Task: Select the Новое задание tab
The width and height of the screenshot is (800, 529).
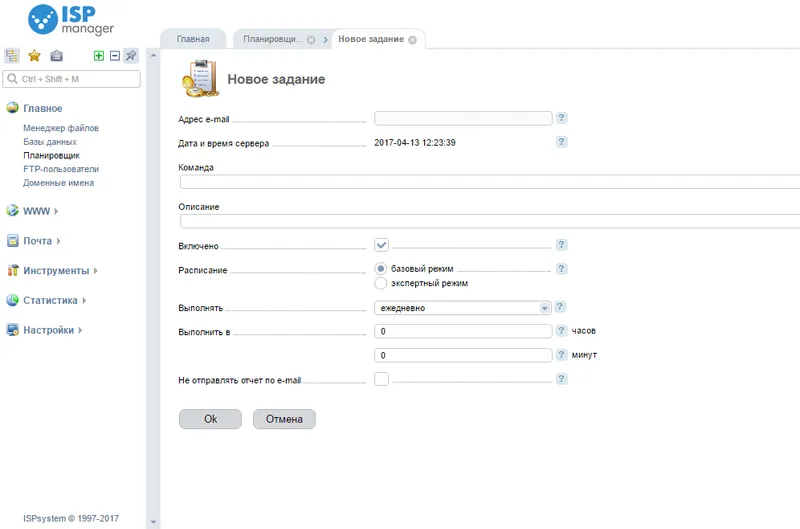Action: click(371, 39)
